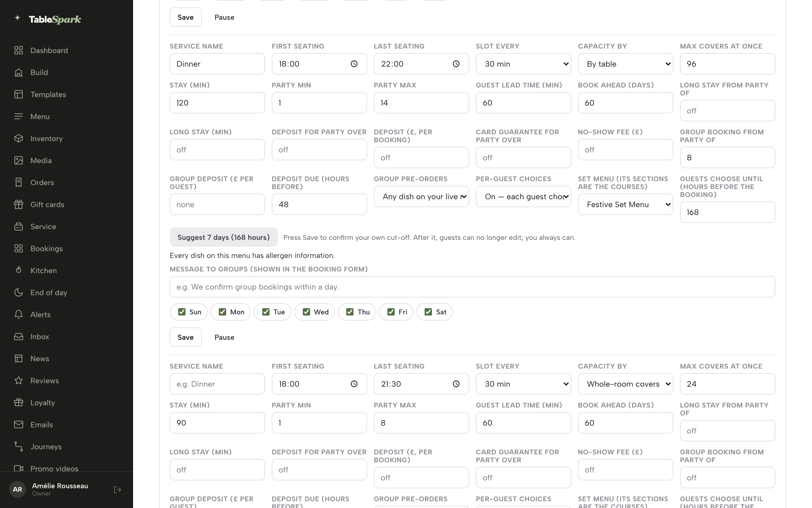This screenshot has width=812, height=508.
Task: Click the log out icon beside Amélie Rousseau
Action: pyautogui.click(x=118, y=490)
